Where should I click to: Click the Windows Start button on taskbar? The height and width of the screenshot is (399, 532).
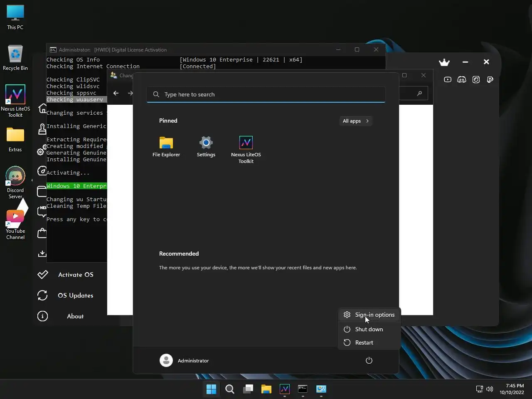(212, 389)
